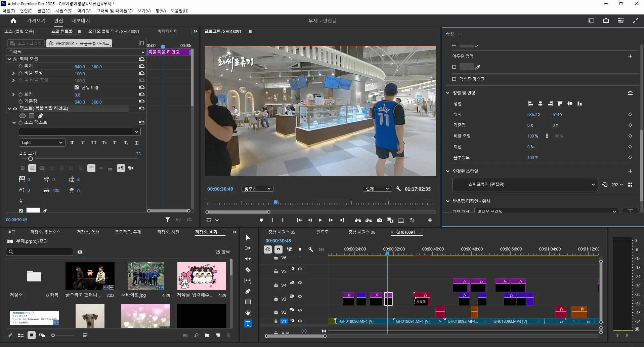Click the project panel thumbnail zoom slider
This screenshot has width=644, height=347.
(x=53, y=335)
